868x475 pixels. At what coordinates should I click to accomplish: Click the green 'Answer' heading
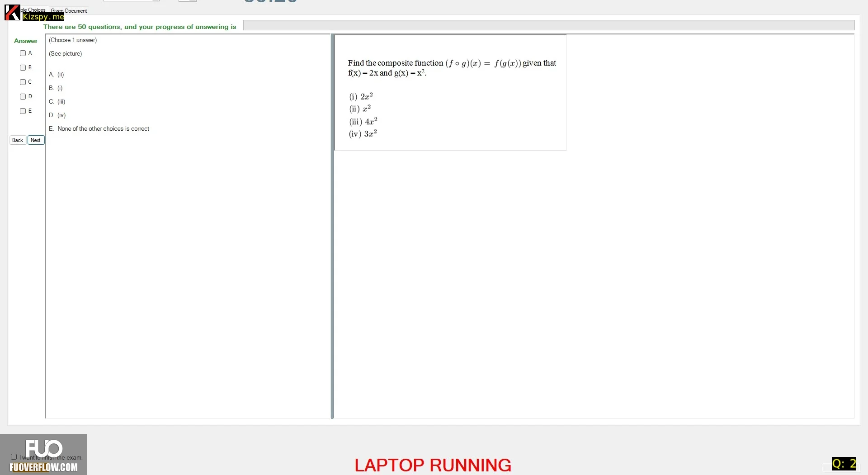[26, 41]
